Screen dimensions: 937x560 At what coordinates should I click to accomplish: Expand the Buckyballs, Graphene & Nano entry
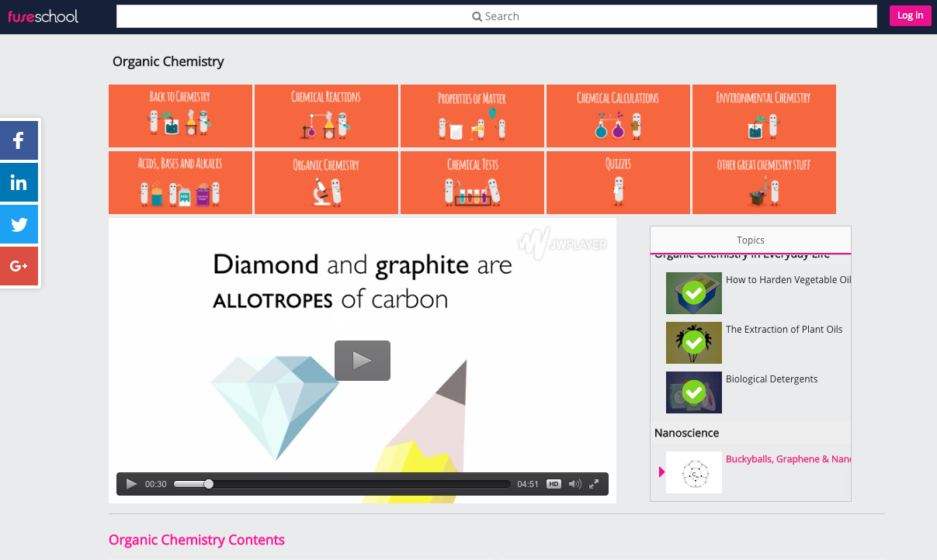(x=661, y=472)
